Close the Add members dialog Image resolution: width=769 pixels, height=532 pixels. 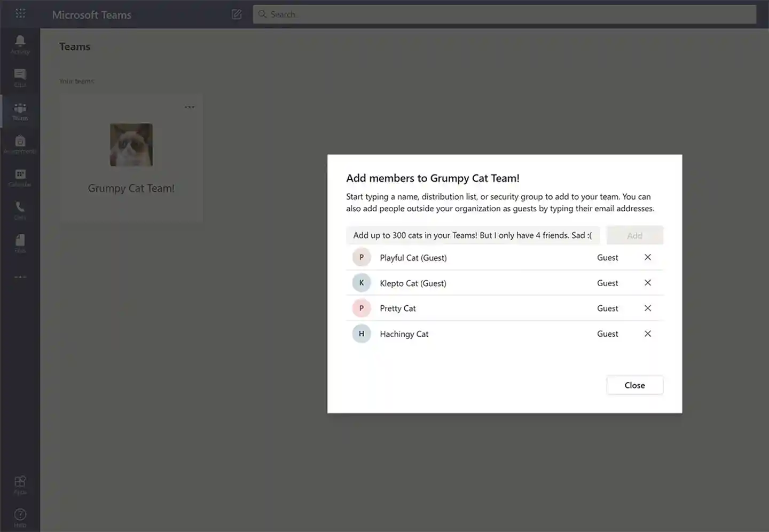[x=635, y=385]
